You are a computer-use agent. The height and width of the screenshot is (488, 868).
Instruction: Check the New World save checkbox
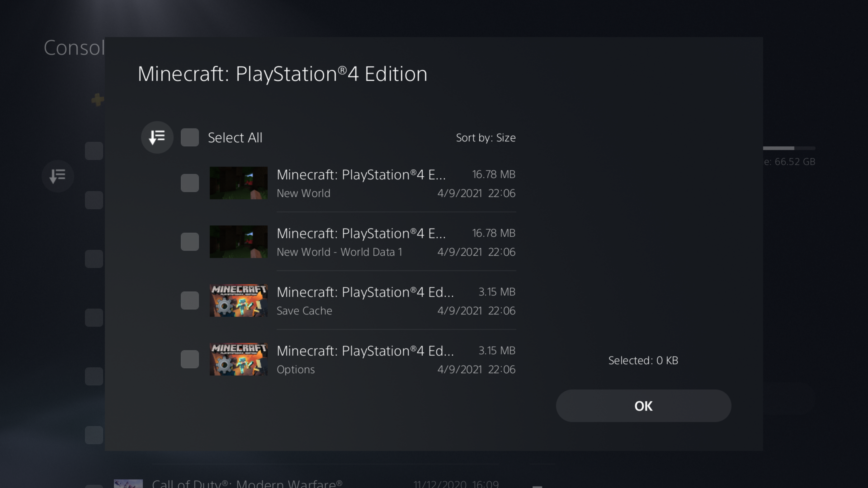[190, 183]
